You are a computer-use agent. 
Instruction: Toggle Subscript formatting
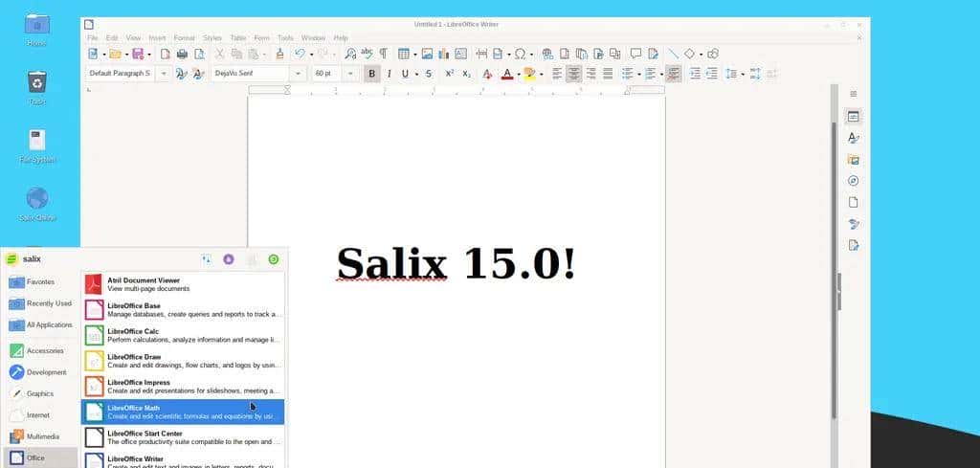point(466,74)
